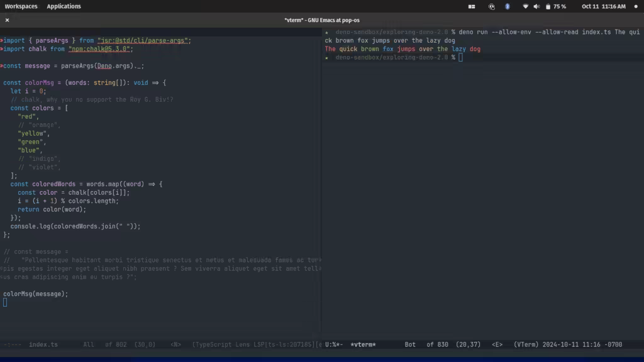Click the volume speaker icon
This screenshot has width=644, height=362.
tap(537, 6)
